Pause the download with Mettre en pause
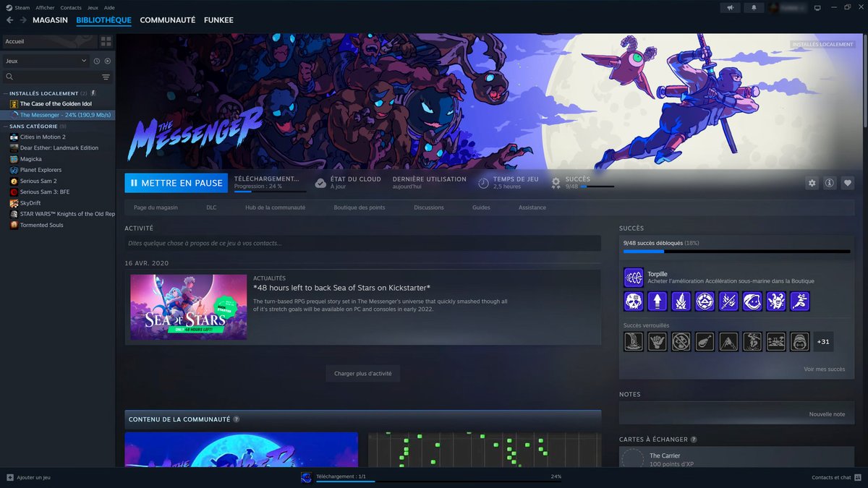 (176, 183)
